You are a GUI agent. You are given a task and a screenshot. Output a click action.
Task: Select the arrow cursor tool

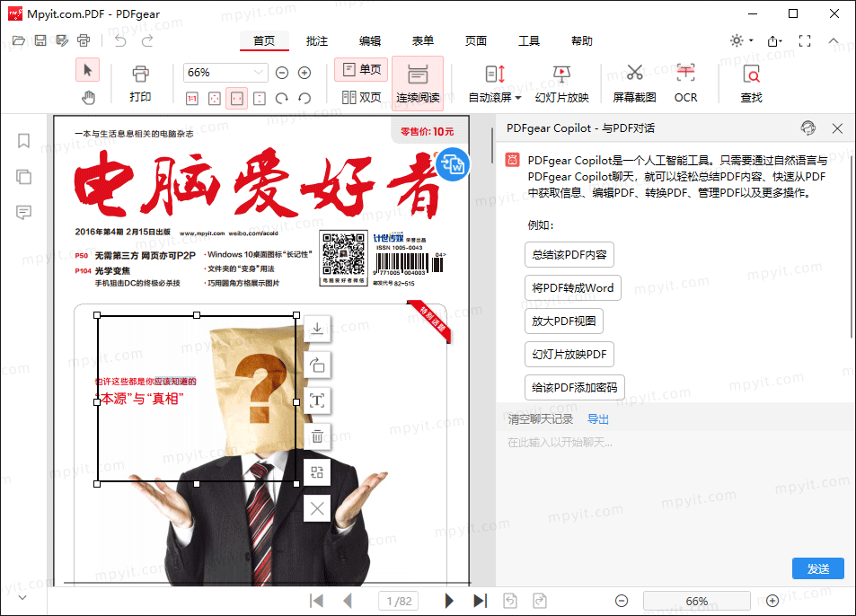coord(87,70)
